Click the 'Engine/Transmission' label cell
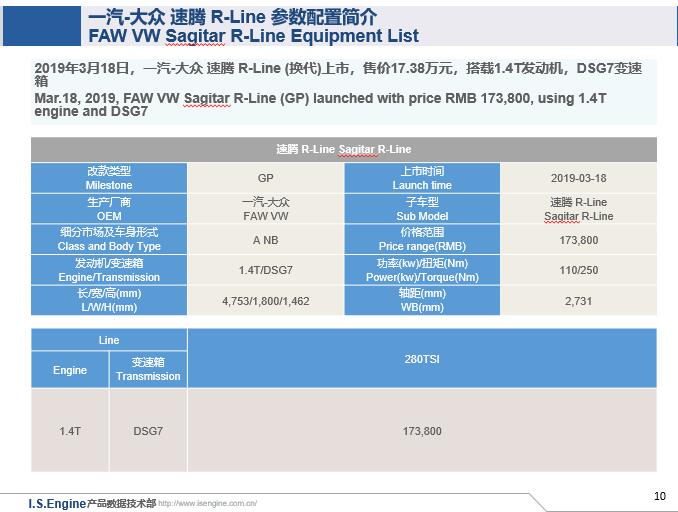Screen dimensions: 678x512 (x=109, y=270)
